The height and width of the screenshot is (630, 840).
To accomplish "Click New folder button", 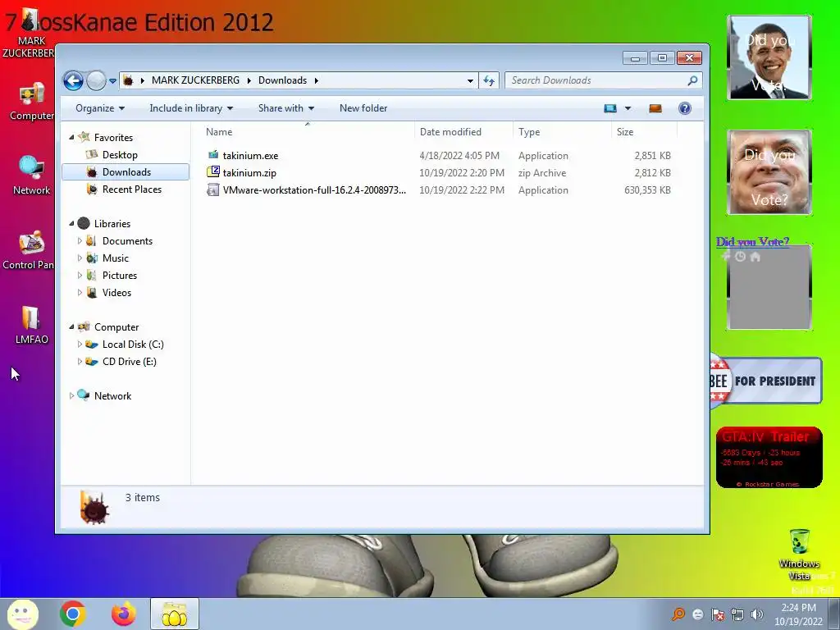I will [x=363, y=108].
